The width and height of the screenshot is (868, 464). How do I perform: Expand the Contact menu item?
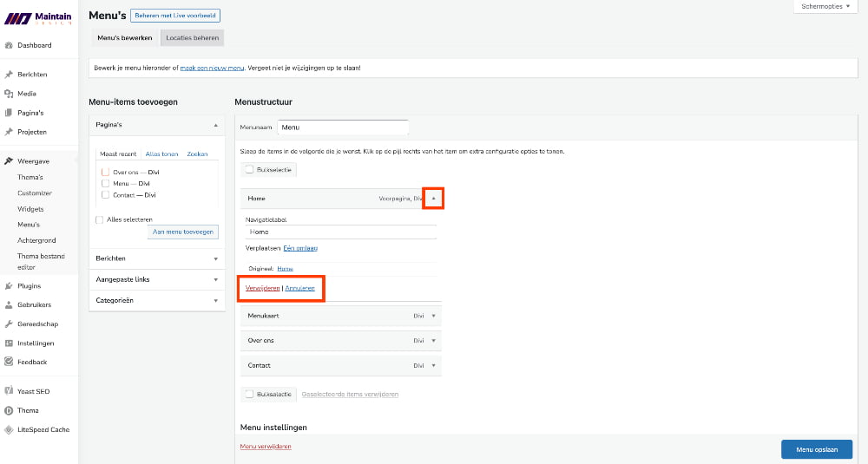point(433,365)
